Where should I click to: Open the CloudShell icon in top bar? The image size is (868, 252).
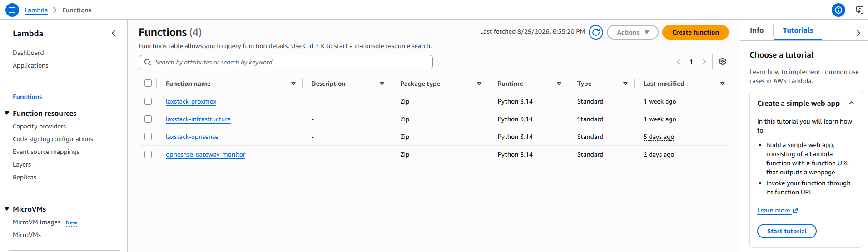(859, 10)
